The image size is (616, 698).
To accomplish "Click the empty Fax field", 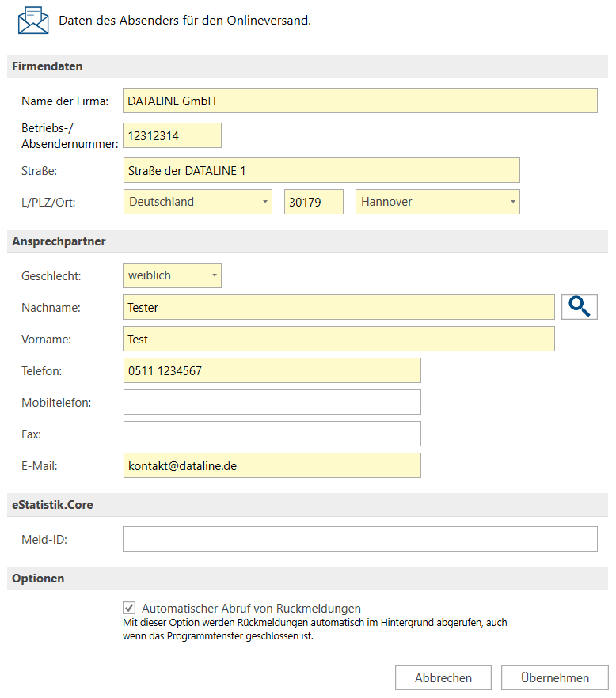I will coord(272,434).
